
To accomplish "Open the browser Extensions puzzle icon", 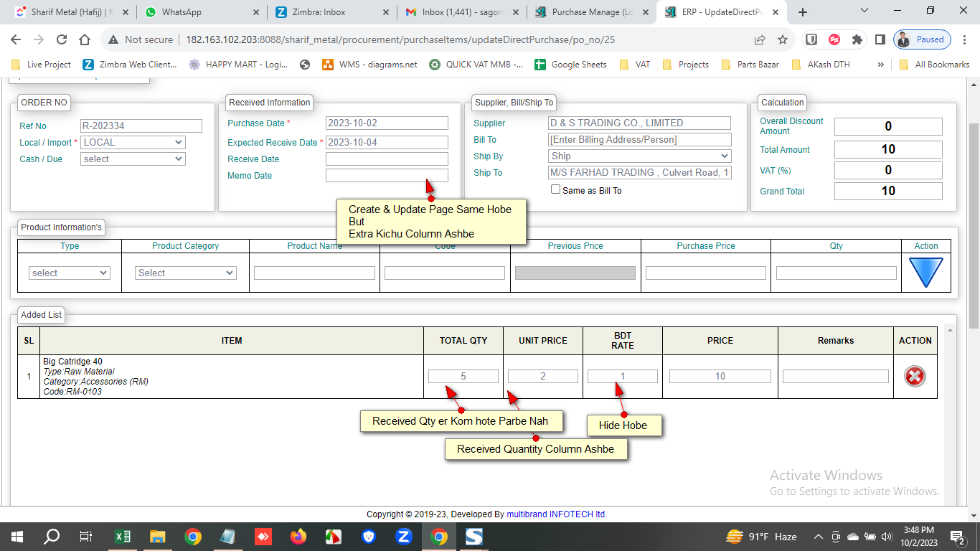I will [857, 40].
